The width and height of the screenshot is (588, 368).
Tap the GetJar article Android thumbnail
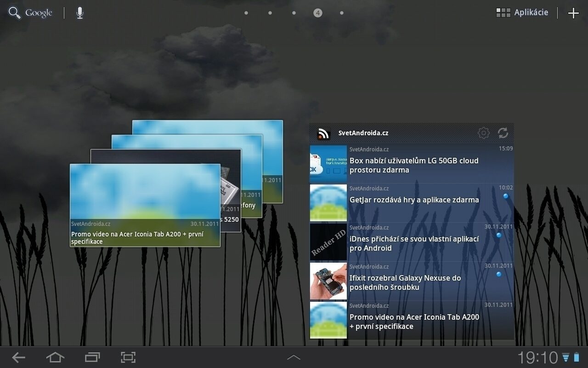tap(328, 203)
